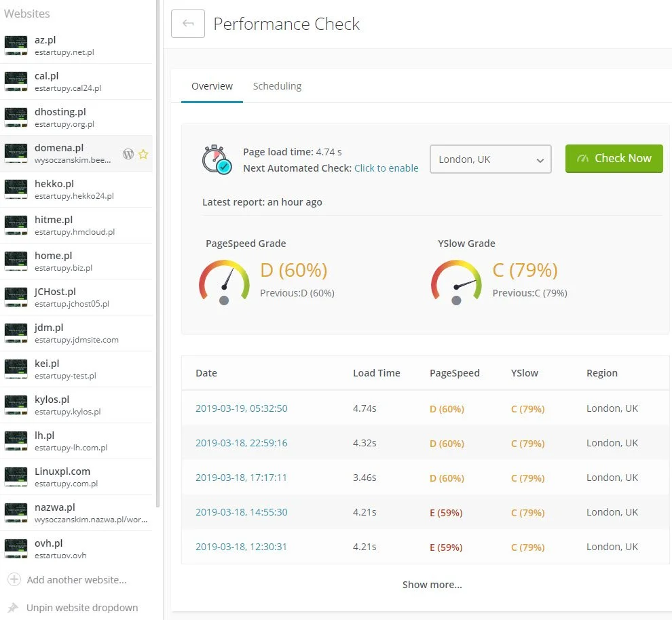Image resolution: width=672 pixels, height=620 pixels.
Task: Open report 2019-03-18, 22:59:16
Action: click(x=241, y=443)
